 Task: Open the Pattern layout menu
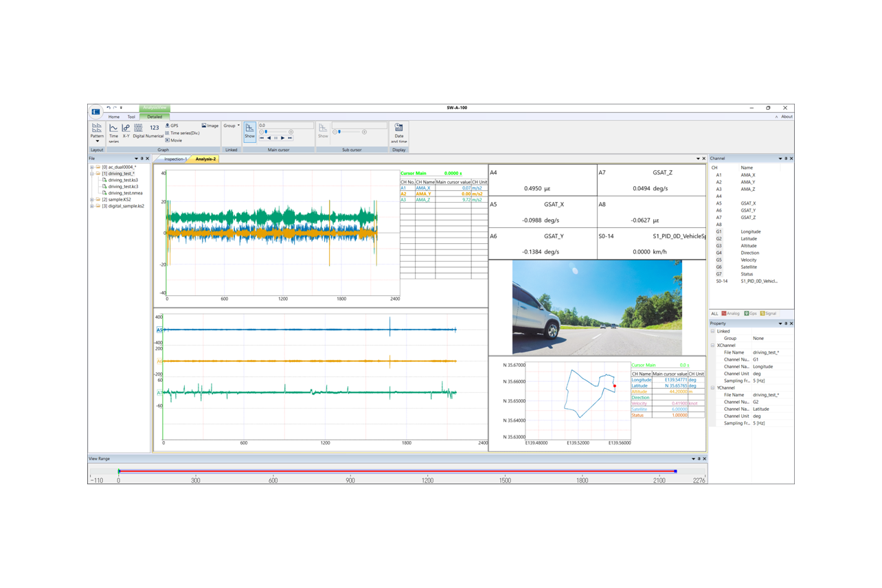point(97,133)
